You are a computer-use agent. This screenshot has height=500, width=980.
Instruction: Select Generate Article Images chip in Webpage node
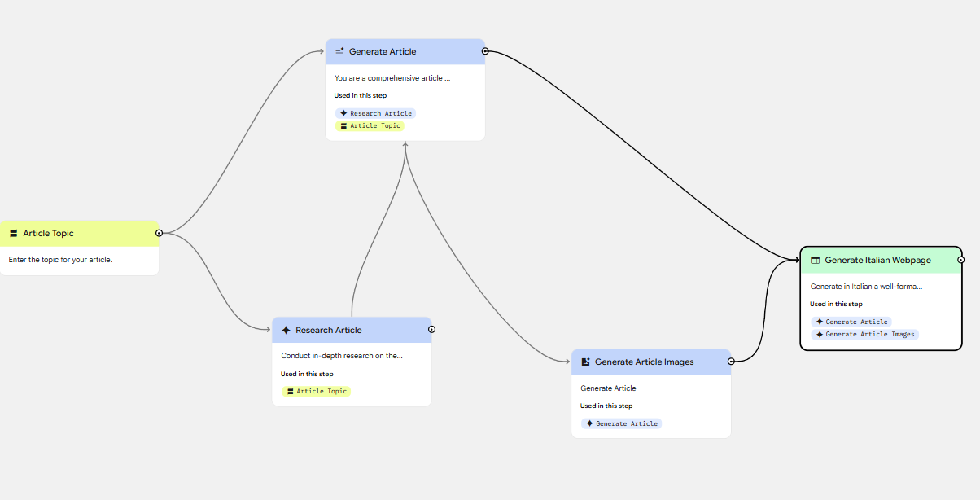[x=864, y=335]
